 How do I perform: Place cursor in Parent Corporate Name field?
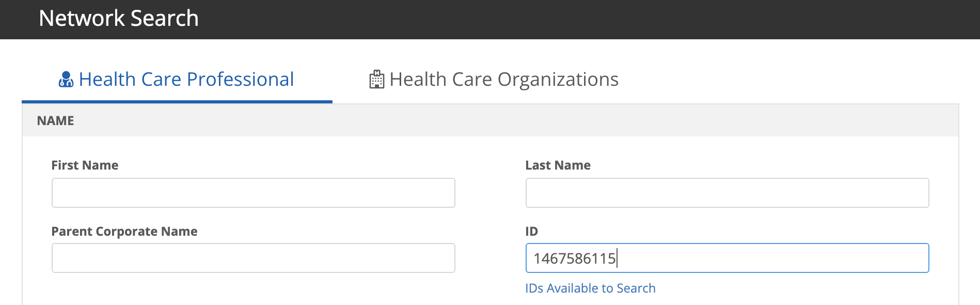(x=253, y=258)
